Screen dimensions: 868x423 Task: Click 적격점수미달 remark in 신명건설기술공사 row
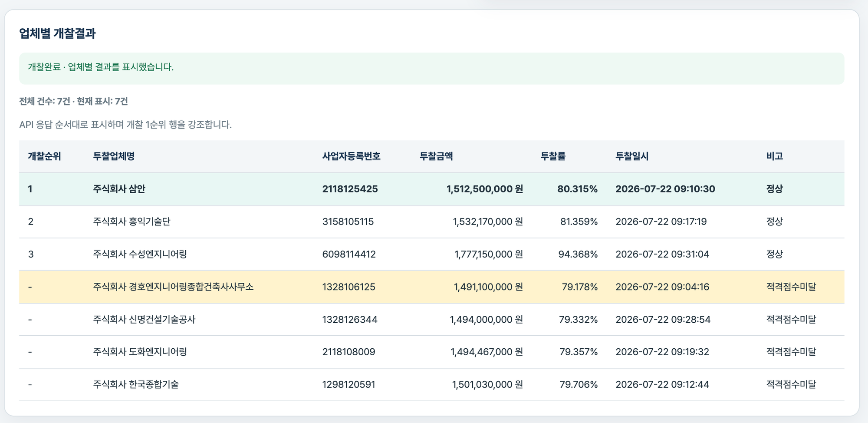(791, 320)
